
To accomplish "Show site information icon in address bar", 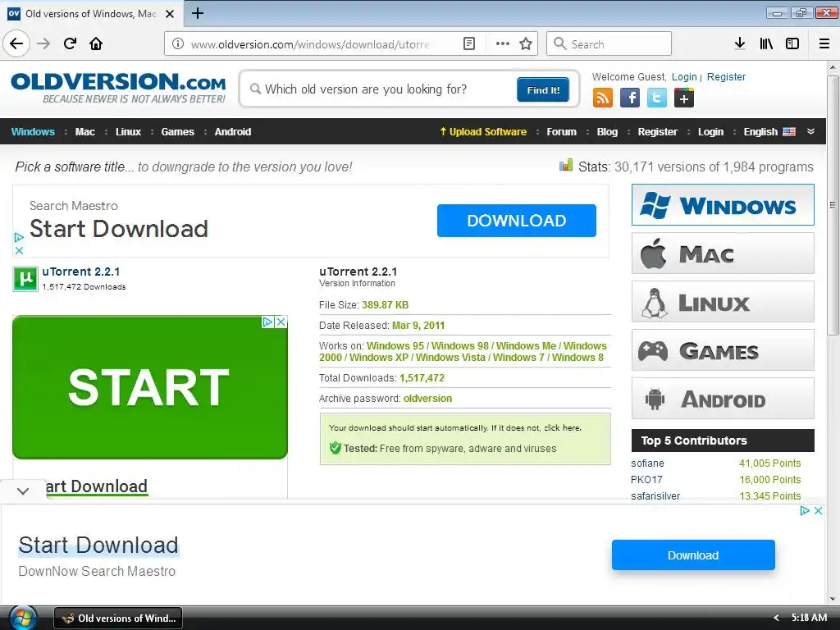I will [178, 43].
